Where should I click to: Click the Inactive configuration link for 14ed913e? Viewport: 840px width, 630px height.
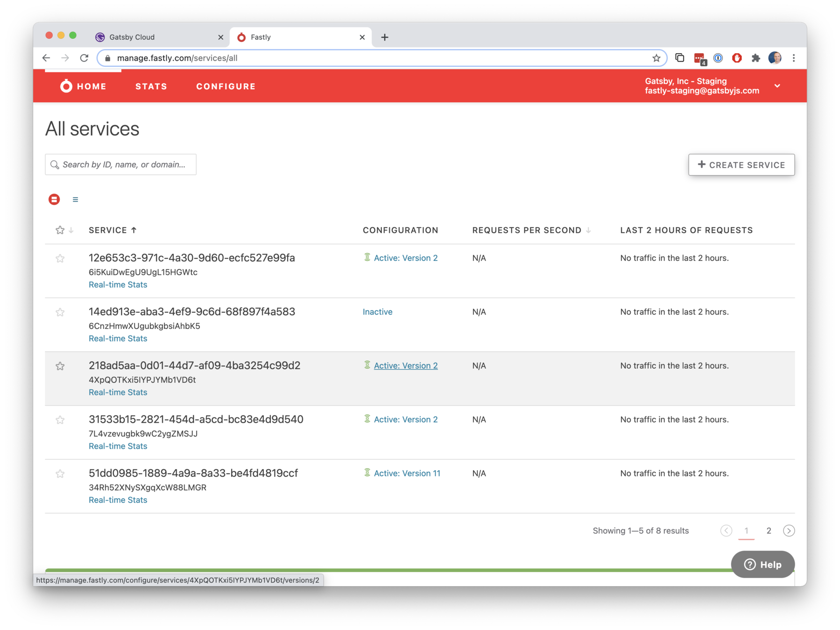(377, 312)
